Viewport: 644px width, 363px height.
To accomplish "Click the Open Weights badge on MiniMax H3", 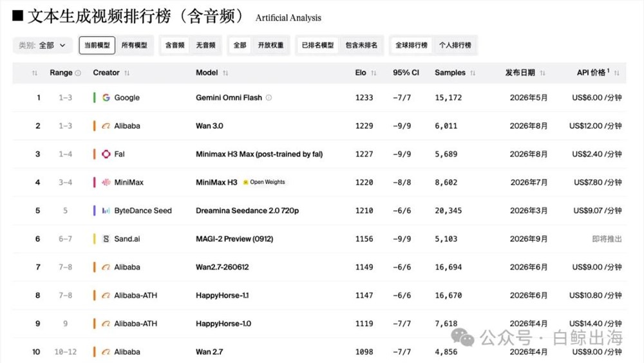I will [x=264, y=182].
